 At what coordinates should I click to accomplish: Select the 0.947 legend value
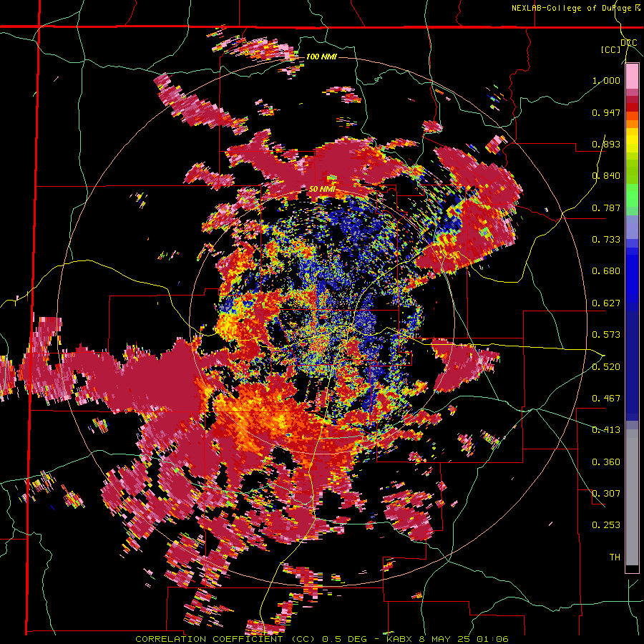pos(606,112)
